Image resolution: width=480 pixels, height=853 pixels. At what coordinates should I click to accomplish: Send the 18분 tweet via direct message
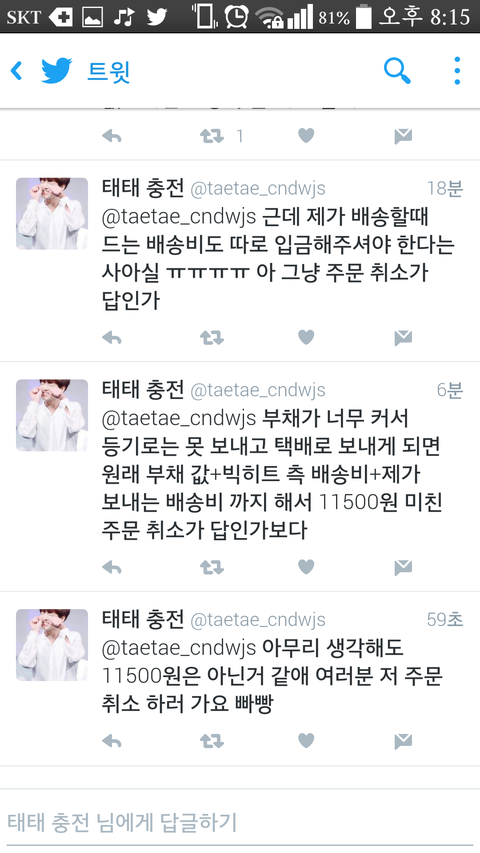click(403, 338)
